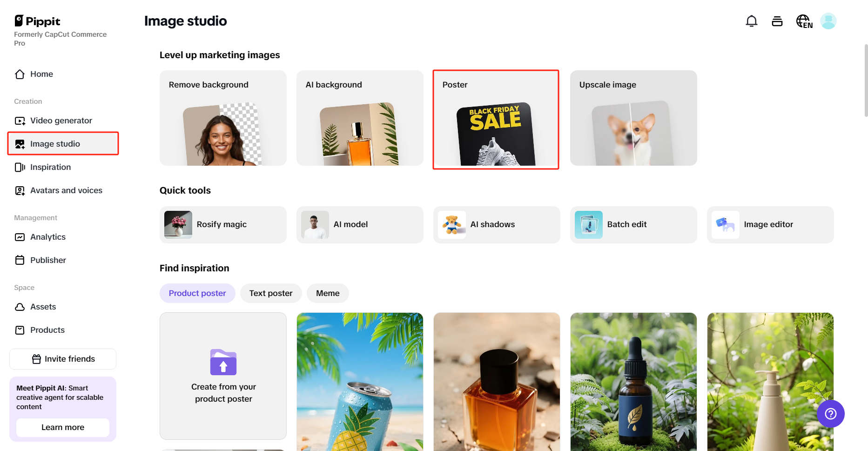
Task: Launch the Batch edit quick tool
Action: point(633,224)
